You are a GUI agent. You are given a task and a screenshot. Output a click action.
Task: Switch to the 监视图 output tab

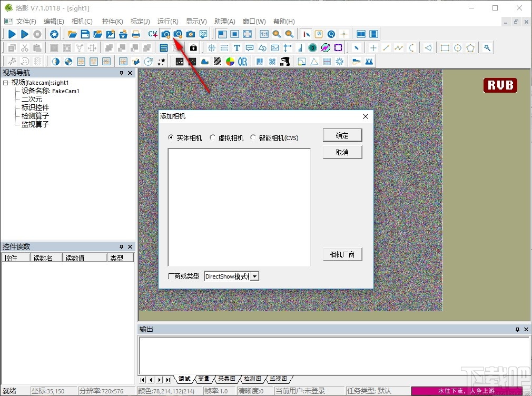pos(278,379)
